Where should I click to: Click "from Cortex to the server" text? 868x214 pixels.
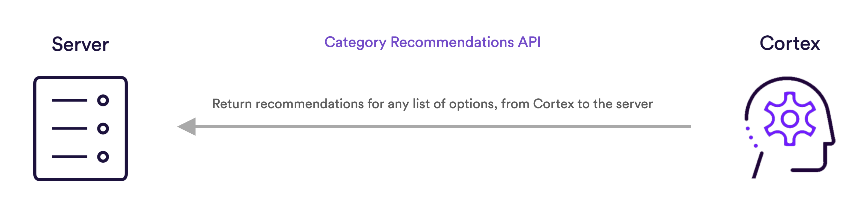(577, 104)
